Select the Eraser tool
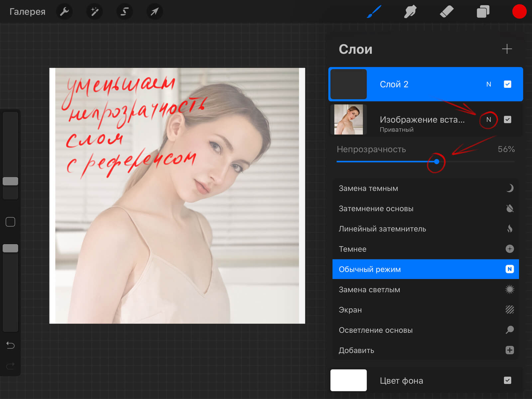This screenshot has width=532, height=399. click(447, 12)
